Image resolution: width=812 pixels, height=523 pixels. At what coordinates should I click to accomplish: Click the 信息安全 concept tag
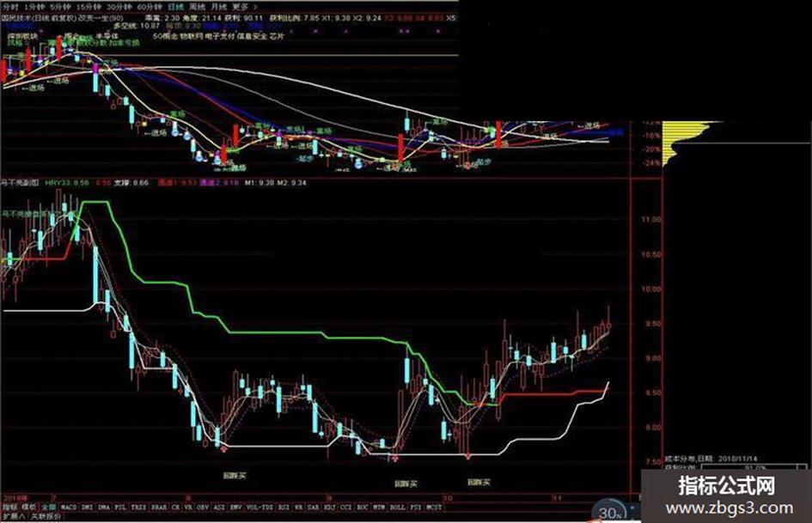pos(253,36)
